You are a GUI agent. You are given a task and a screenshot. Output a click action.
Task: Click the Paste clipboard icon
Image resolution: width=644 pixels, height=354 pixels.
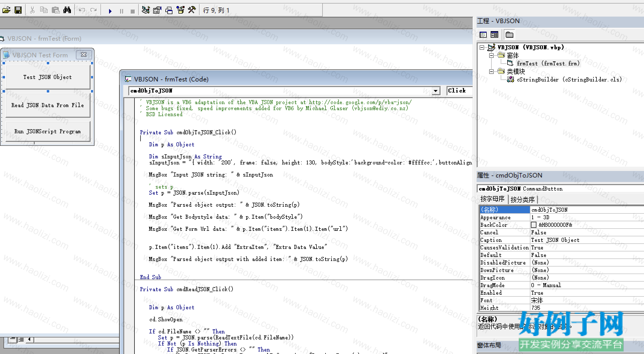click(56, 10)
